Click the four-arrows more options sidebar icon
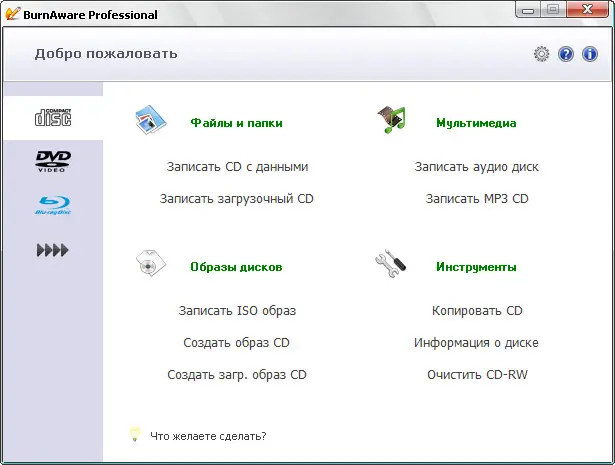 (x=53, y=250)
